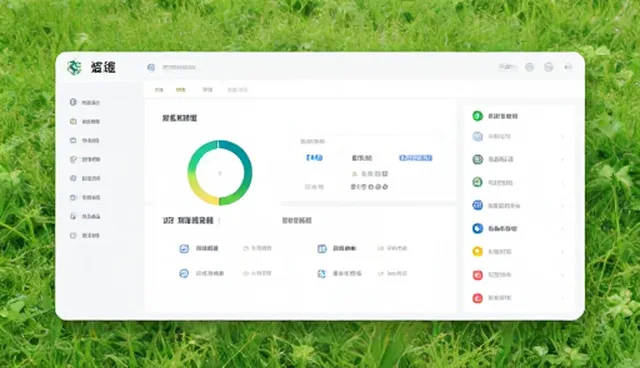640x368 pixels.
Task: Click the upper red icon in the right panel
Action: coord(478,275)
